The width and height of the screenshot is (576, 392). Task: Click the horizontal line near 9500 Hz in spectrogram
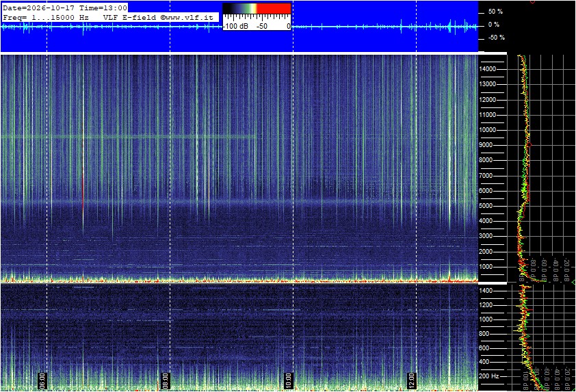(x=129, y=137)
